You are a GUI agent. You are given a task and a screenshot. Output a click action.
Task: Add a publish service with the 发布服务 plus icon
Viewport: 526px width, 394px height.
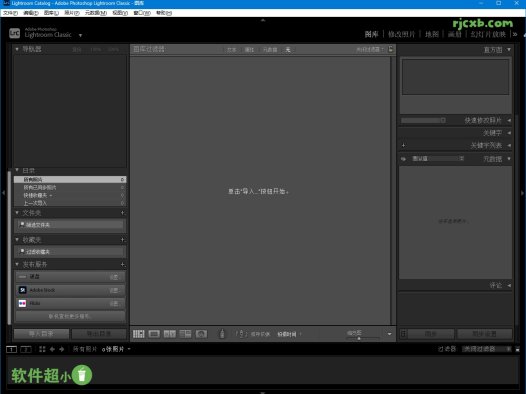pyautogui.click(x=123, y=264)
